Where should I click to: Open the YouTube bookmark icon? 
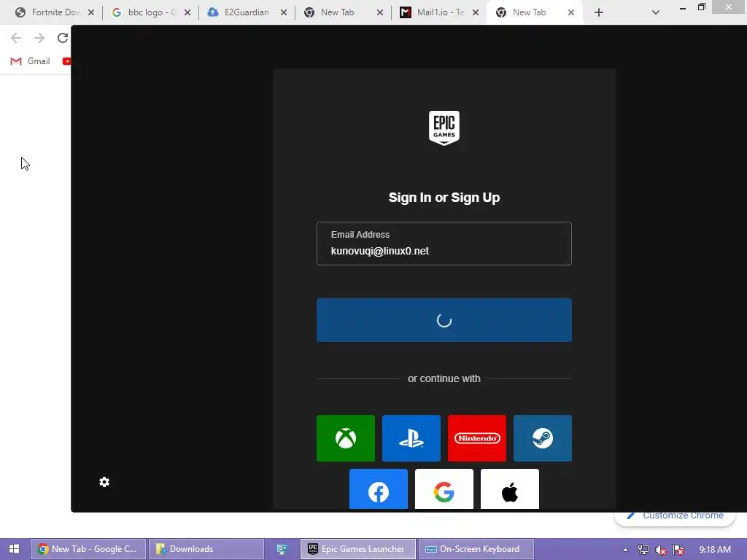point(66,61)
